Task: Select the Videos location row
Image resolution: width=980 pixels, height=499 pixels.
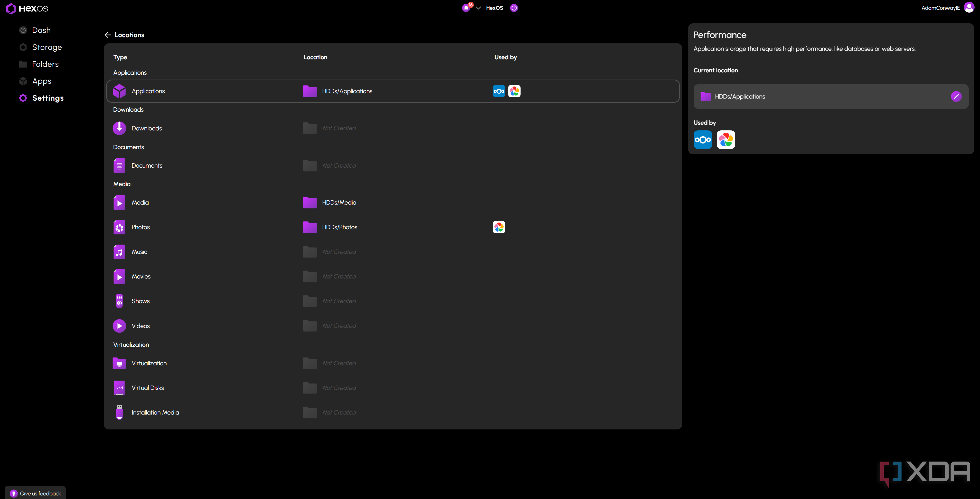Action: 393,326
